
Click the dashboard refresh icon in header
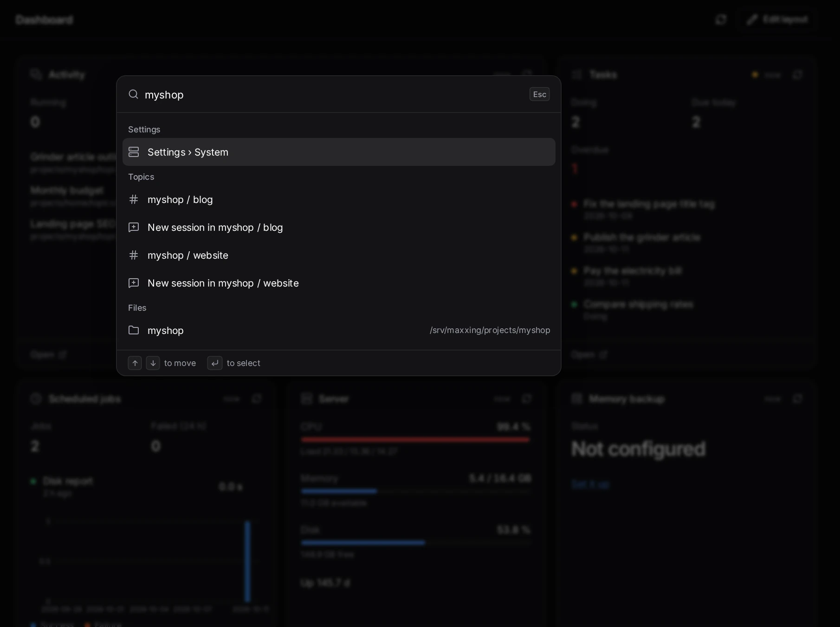click(x=721, y=20)
